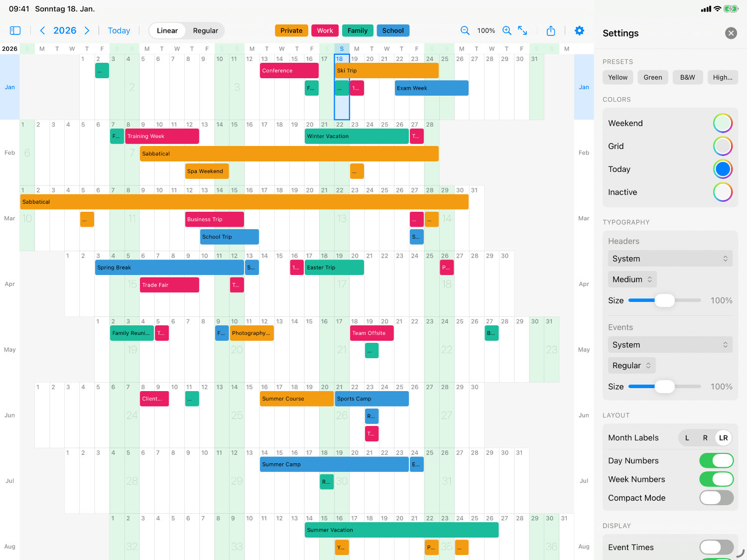Open the sidebar panel icon
The image size is (747, 560).
pos(15,30)
